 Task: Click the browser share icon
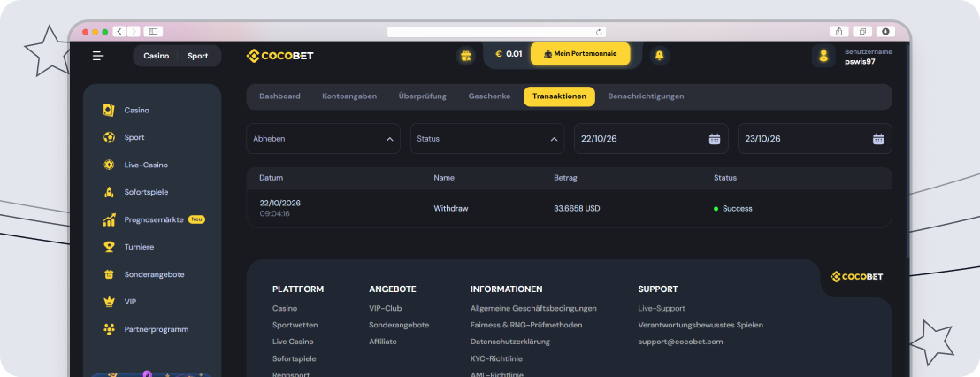click(838, 31)
